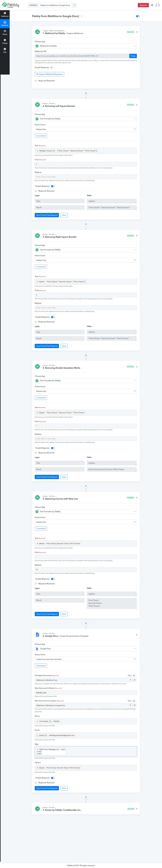This screenshot has height=868, width=162.
Task: Click the Option field in step 6
Action: tap(86, 768)
